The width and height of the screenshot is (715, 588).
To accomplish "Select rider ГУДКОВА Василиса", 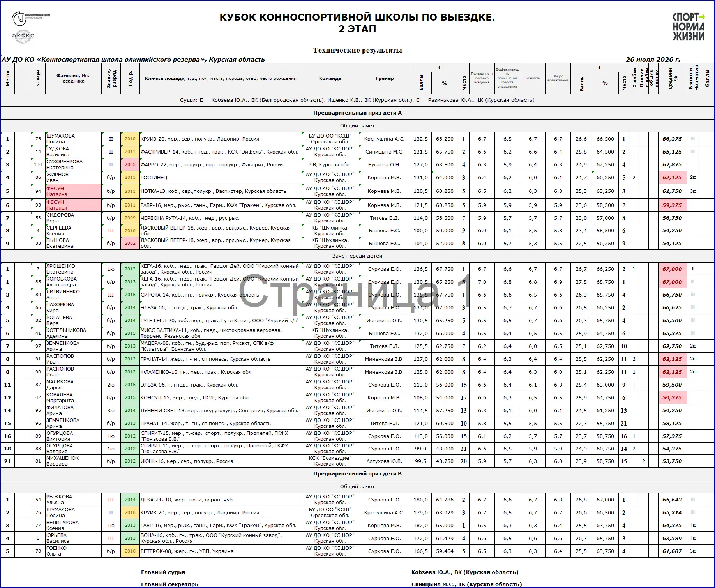I will [x=73, y=152].
